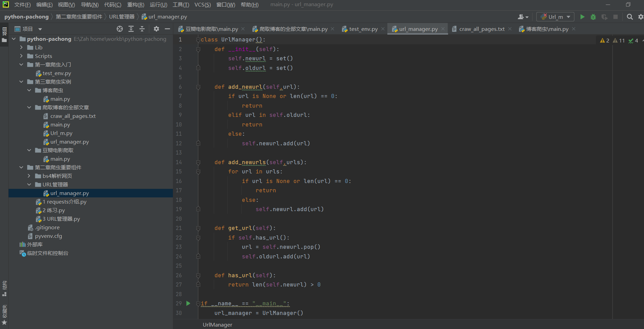Viewport: 644px width, 329px height.
Task: Click python-pachong breadcrumb
Action: point(26,17)
